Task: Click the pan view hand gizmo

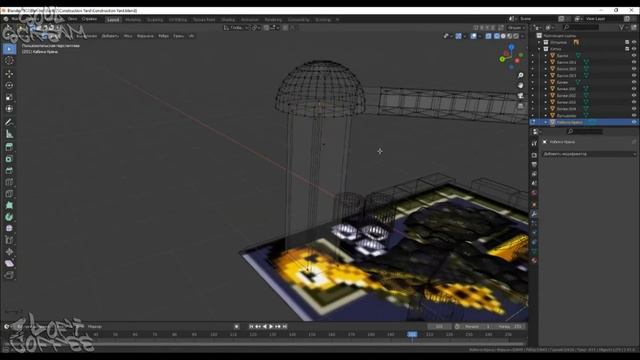Action: (x=520, y=85)
